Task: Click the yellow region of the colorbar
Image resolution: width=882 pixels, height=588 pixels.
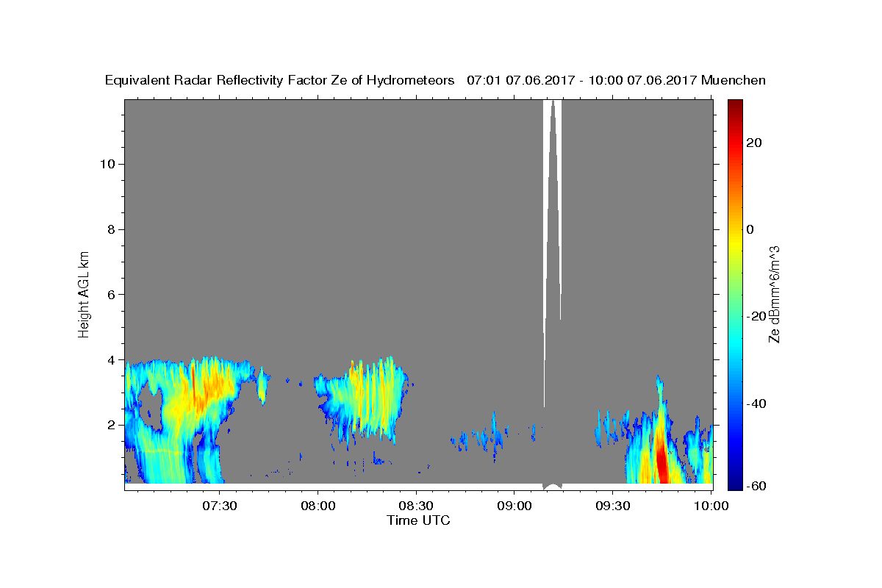Action: click(x=734, y=243)
